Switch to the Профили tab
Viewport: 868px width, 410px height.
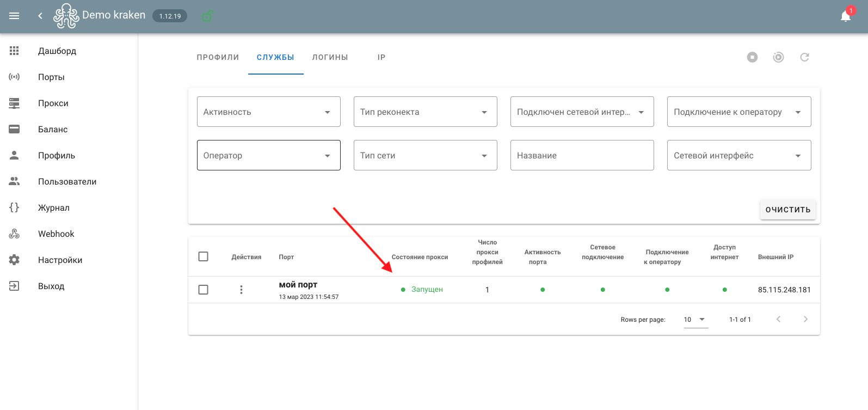(x=218, y=57)
